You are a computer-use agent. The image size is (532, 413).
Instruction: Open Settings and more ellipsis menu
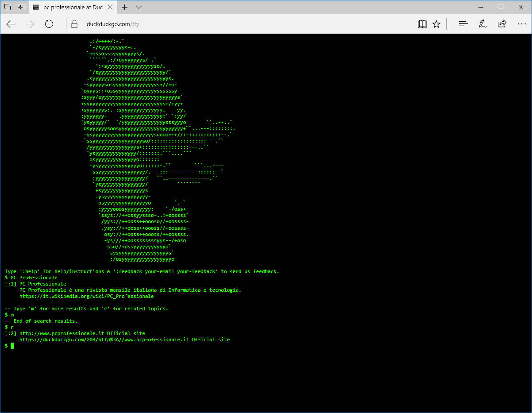click(x=521, y=24)
